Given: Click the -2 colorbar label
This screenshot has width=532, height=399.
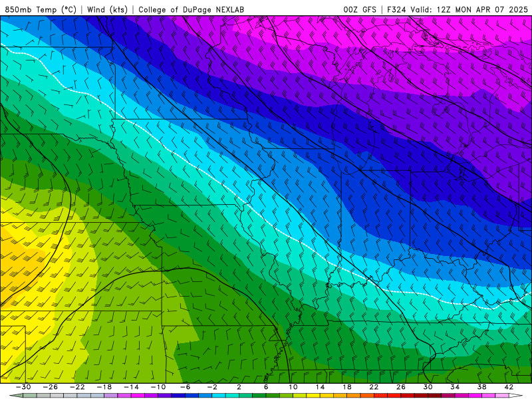Looking at the screenshot, I should tap(212, 387).
